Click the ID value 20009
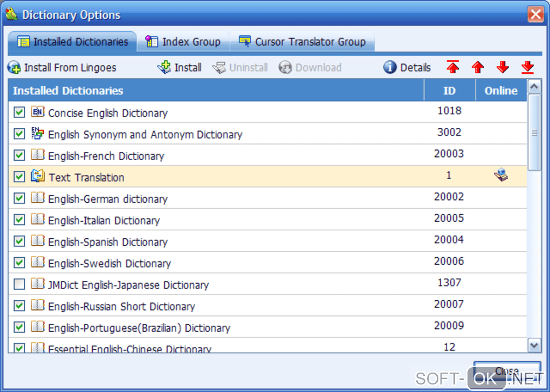Viewport: 550px width, 392px height. 449,325
